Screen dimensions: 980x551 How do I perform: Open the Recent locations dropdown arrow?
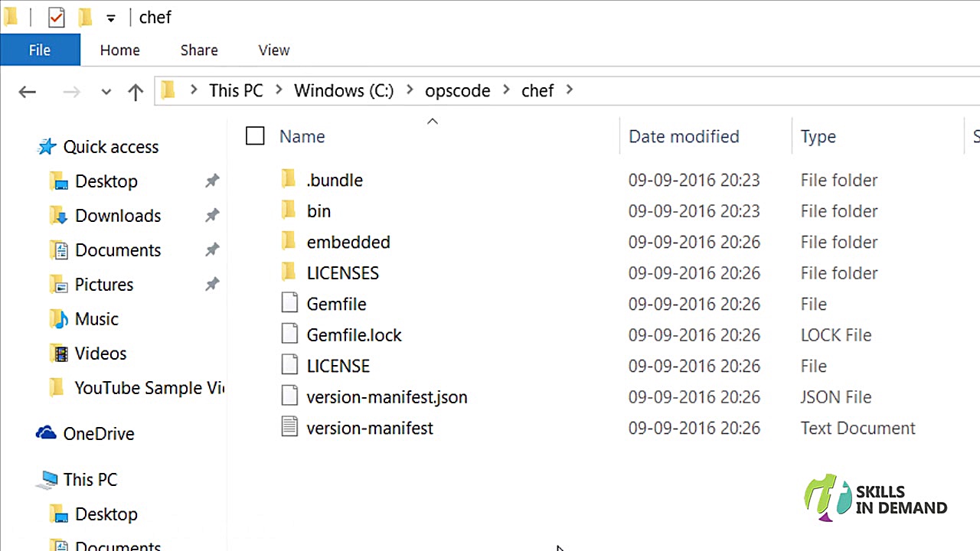tap(106, 92)
